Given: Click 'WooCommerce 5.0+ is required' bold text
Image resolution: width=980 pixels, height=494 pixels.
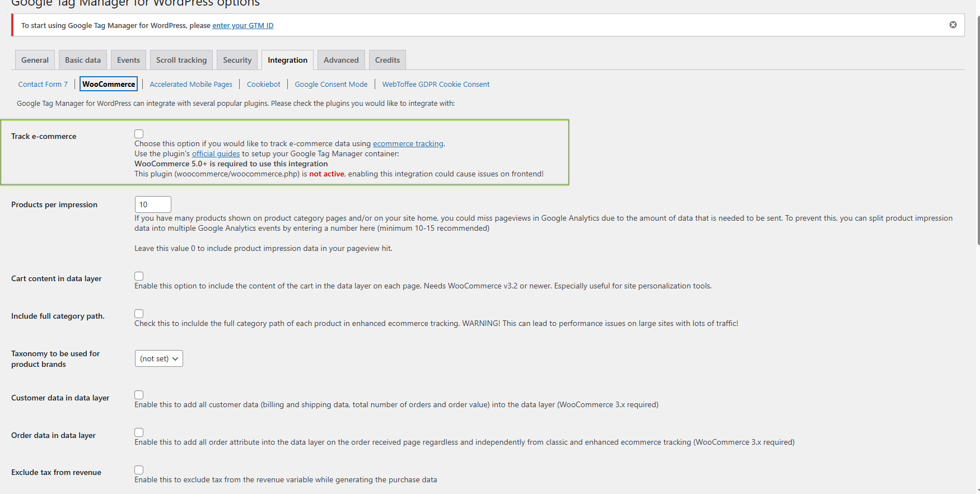Looking at the screenshot, I should 231,164.
